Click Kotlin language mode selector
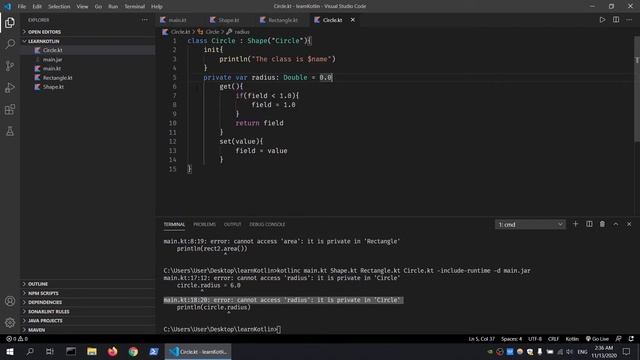This screenshot has width=640, height=360. (572, 339)
